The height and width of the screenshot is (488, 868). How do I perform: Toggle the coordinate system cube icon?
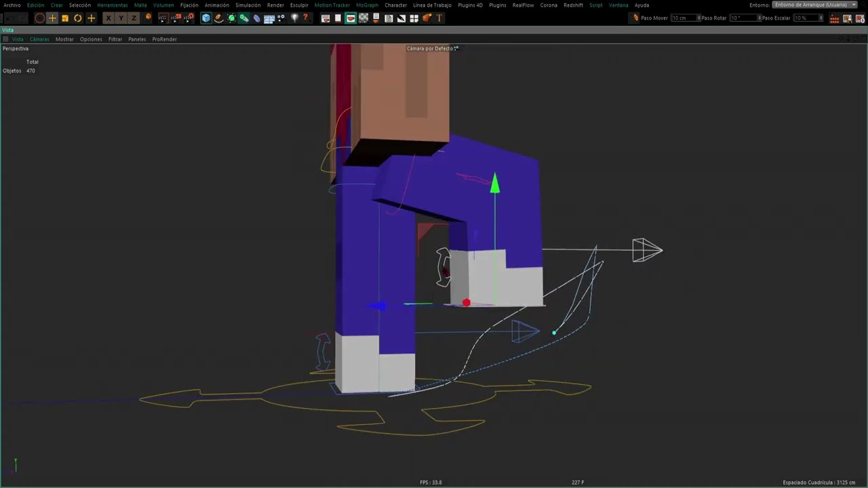pyautogui.click(x=149, y=18)
